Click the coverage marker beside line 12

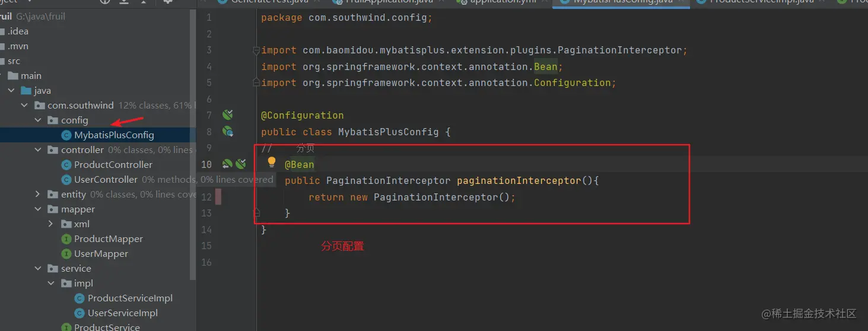click(218, 196)
